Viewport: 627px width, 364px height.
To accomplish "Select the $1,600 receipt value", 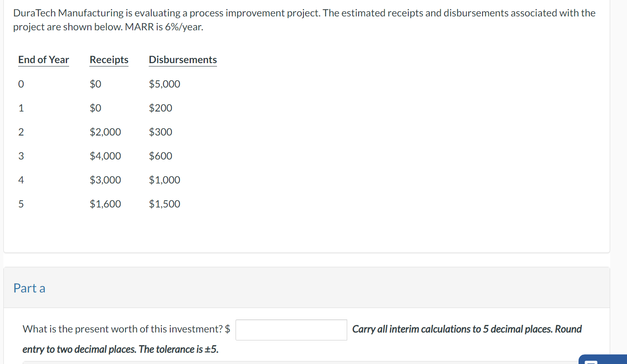I will pyautogui.click(x=105, y=204).
